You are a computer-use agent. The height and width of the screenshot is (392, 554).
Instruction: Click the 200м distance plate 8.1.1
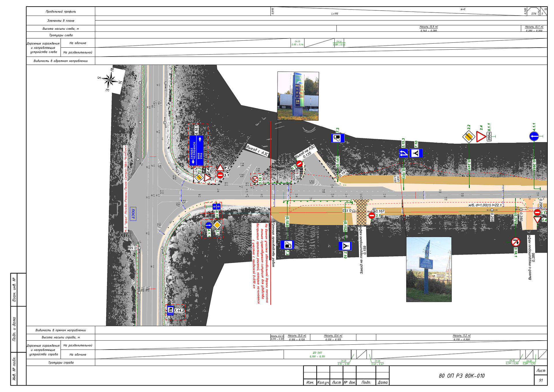(489, 137)
